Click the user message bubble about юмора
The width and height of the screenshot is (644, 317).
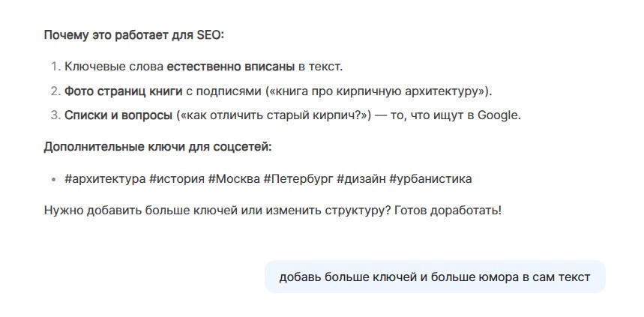(434, 277)
